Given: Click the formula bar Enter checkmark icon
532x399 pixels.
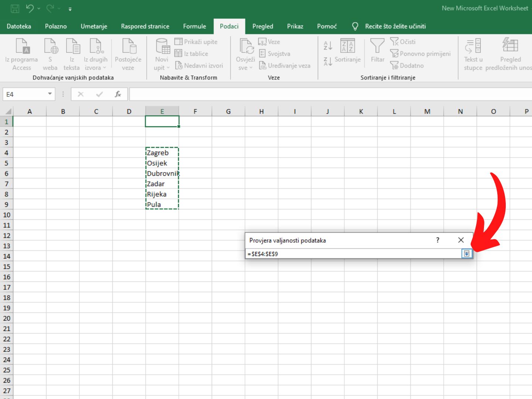Looking at the screenshot, I should point(99,94).
